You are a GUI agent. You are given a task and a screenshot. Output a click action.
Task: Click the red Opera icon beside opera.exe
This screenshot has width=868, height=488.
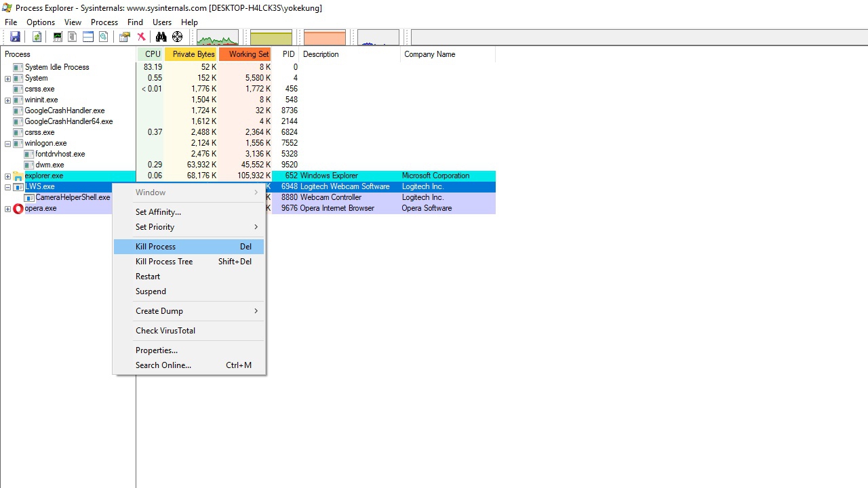pos(18,209)
